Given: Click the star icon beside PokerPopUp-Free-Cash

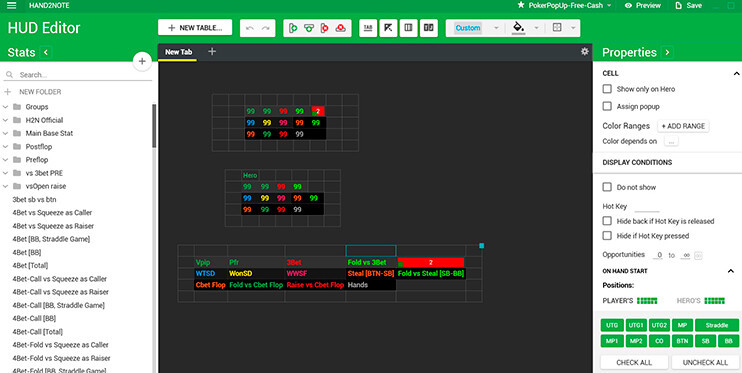Looking at the screenshot, I should (x=521, y=5).
